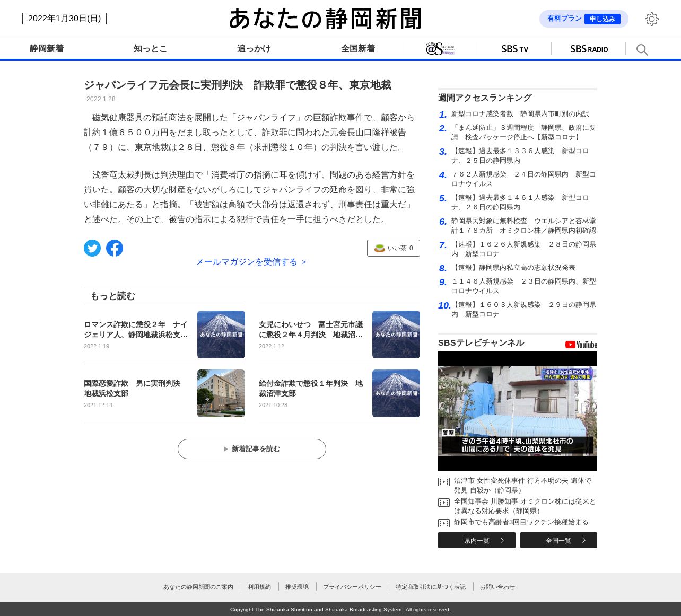Play the SBS TV YouTube video

(518, 411)
